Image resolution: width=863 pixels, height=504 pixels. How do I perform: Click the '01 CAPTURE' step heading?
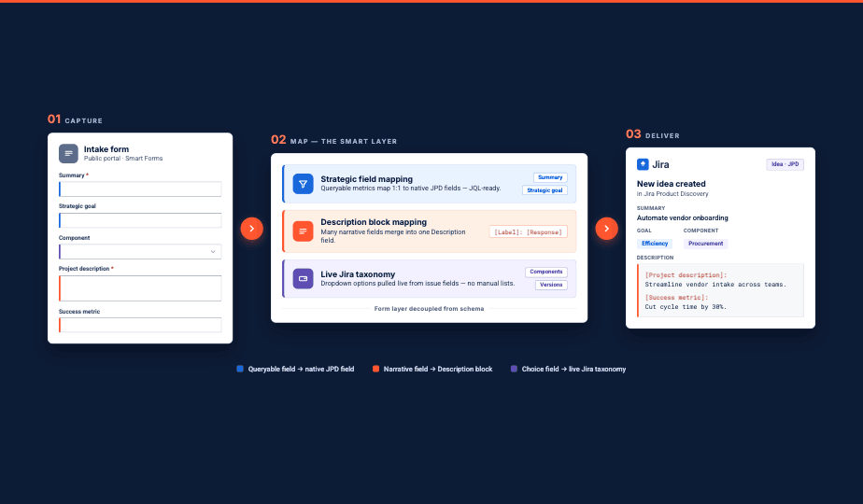coord(75,119)
